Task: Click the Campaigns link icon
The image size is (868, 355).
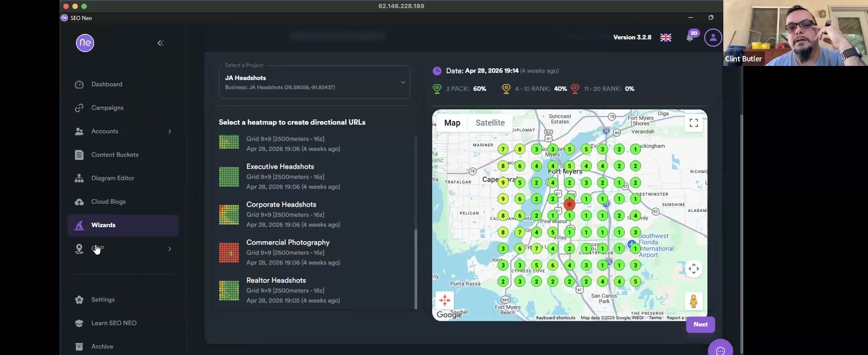Action: [x=79, y=108]
